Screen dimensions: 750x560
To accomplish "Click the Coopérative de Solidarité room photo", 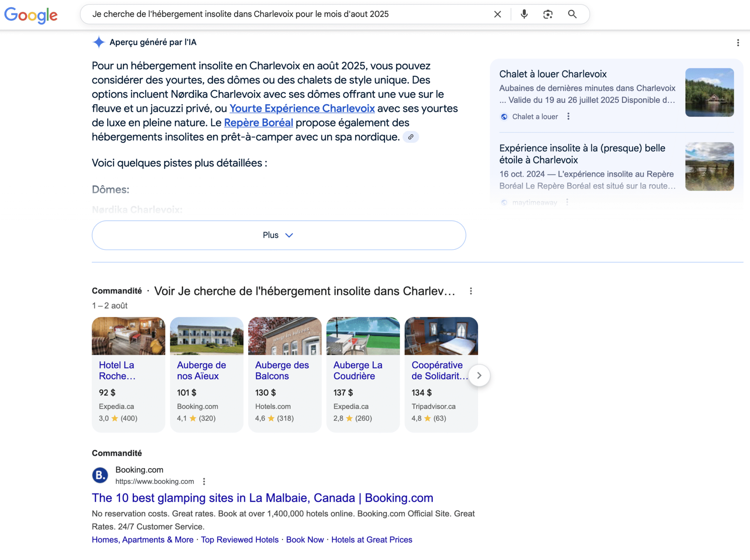I will [x=441, y=336].
